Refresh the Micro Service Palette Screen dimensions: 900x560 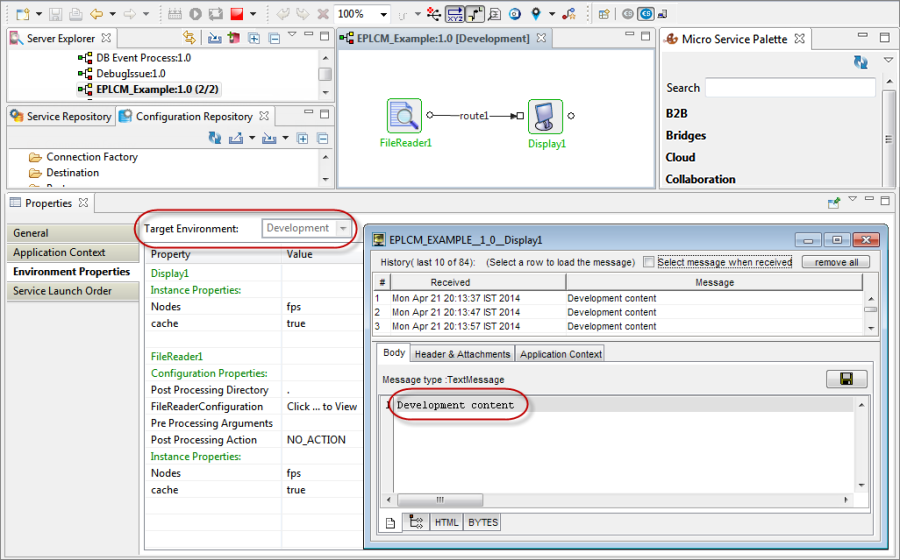(x=860, y=62)
